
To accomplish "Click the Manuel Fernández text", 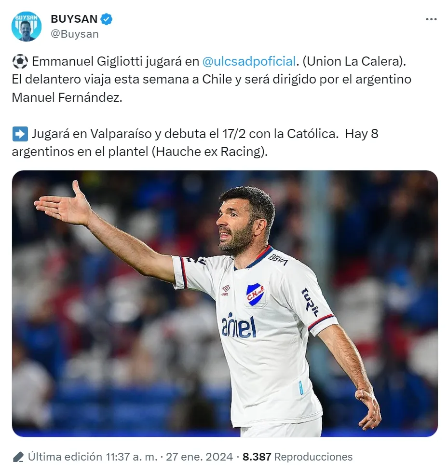I will click(67, 98).
